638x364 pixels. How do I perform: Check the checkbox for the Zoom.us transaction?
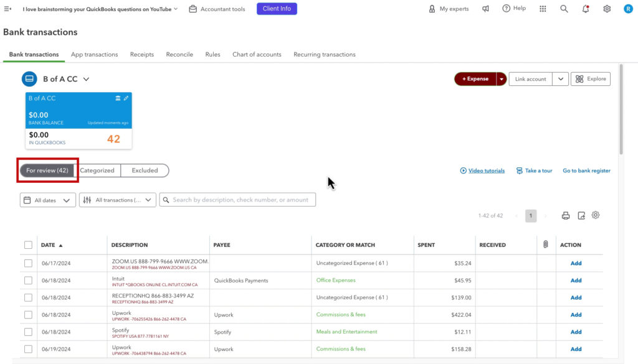(x=28, y=263)
